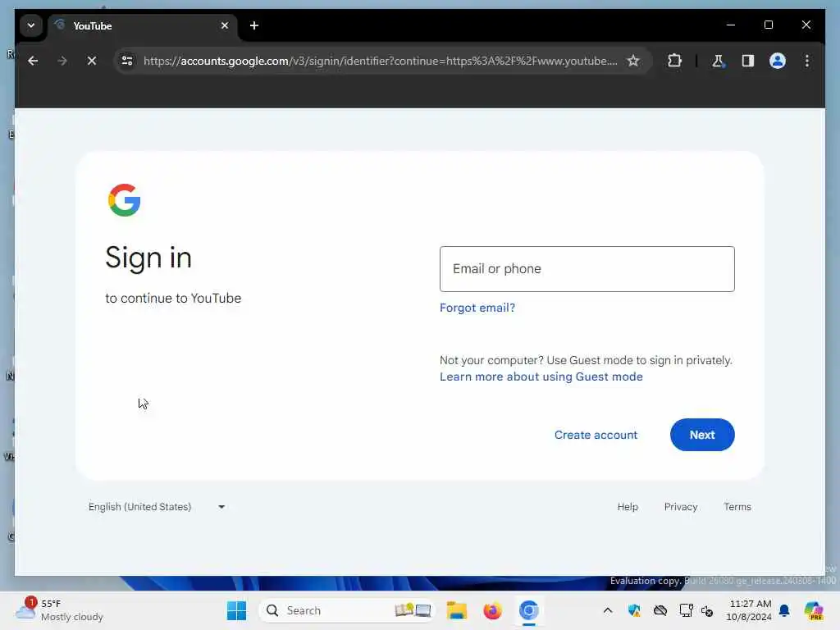Open Learn more about using Guest mode
Image resolution: width=840 pixels, height=630 pixels.
point(541,377)
